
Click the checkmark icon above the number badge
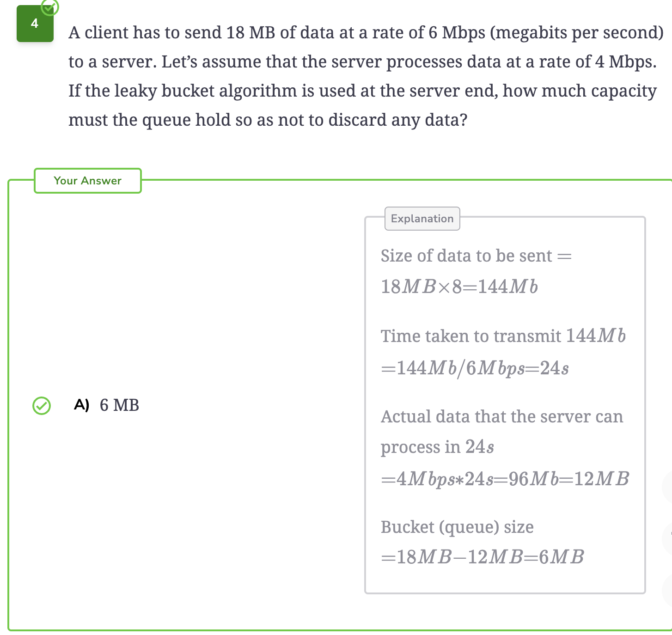click(50, 6)
